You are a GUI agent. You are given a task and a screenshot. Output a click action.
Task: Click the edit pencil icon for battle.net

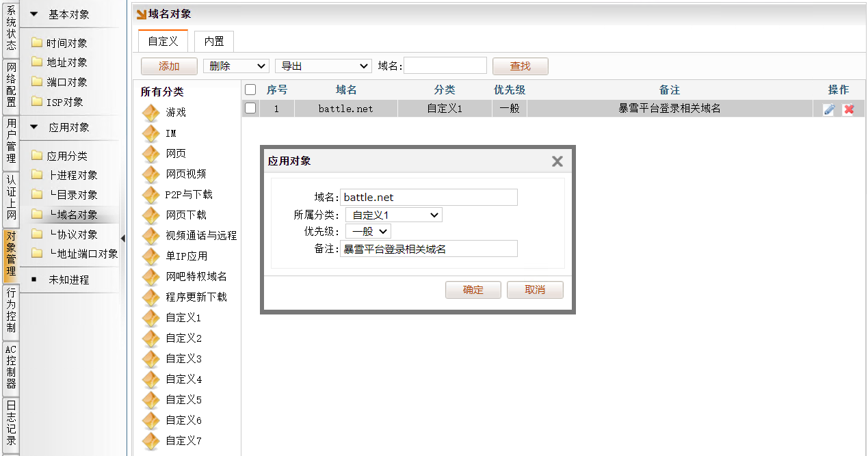coord(829,109)
